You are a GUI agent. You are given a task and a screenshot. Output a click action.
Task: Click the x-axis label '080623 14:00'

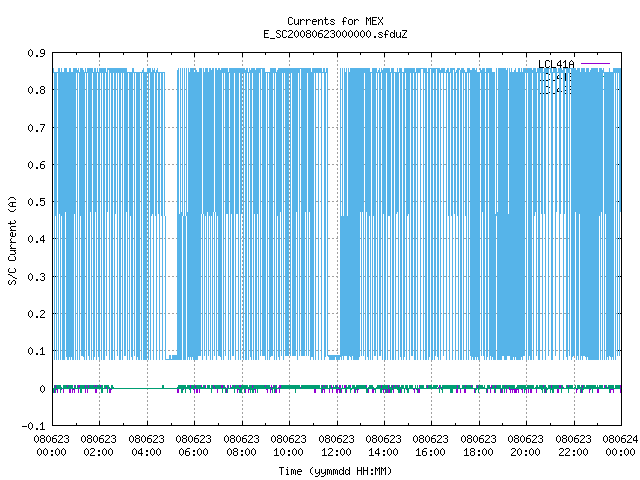point(383,446)
